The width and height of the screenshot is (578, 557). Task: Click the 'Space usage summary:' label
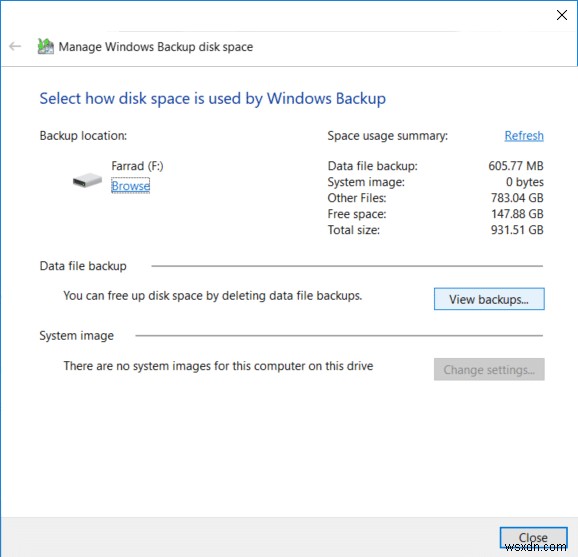click(387, 136)
